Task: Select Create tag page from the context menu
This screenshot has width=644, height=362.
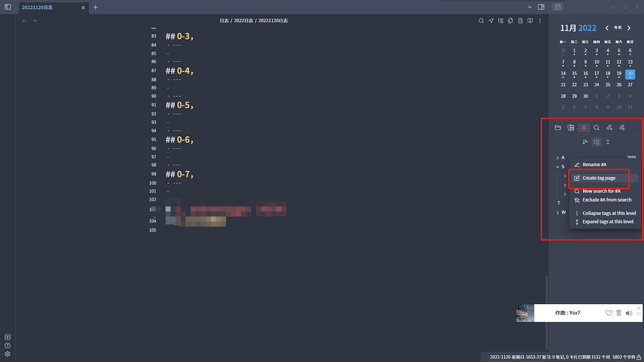Action: tap(599, 178)
